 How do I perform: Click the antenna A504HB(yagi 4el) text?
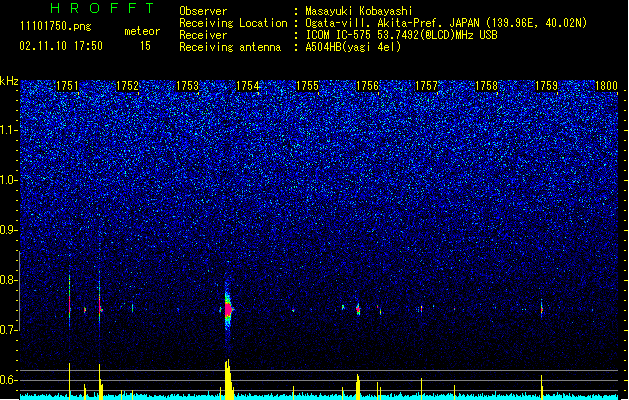pyautogui.click(x=353, y=47)
